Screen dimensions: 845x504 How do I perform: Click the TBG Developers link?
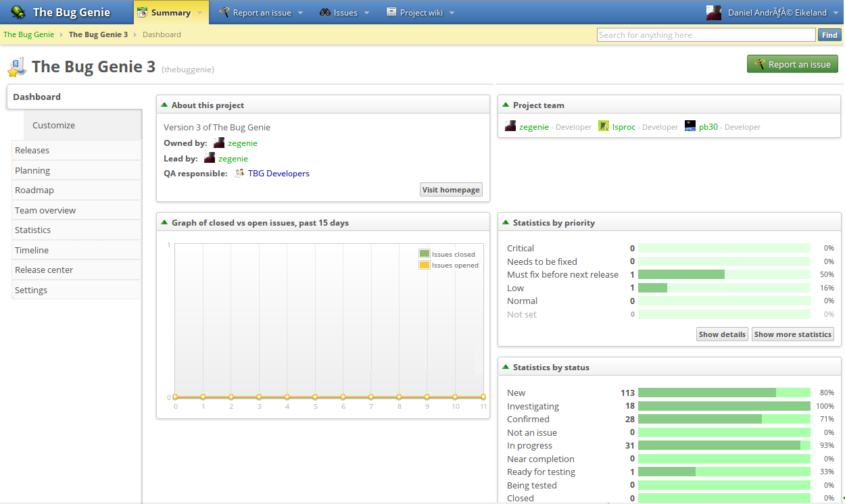[x=279, y=174]
